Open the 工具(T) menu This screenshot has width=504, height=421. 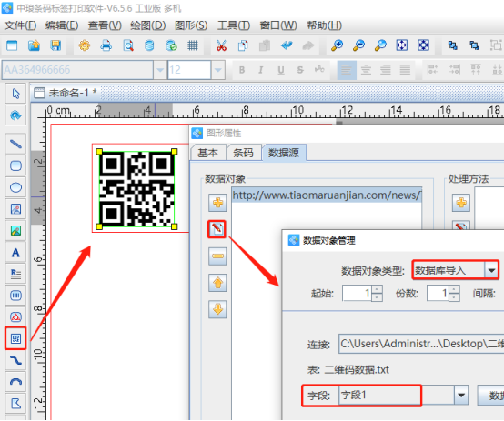[234, 25]
